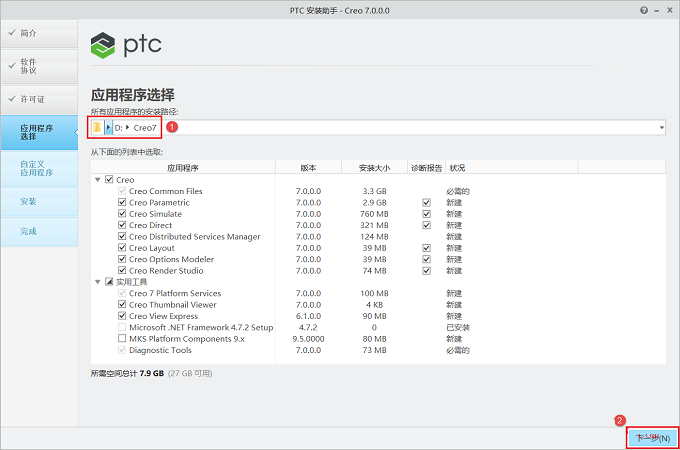
Task: Select the Diagnostic Tools row
Action: coord(378,350)
